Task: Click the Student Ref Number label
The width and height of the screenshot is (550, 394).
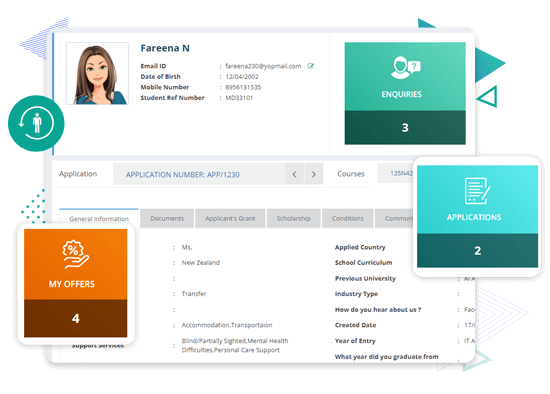Action: 172,98
